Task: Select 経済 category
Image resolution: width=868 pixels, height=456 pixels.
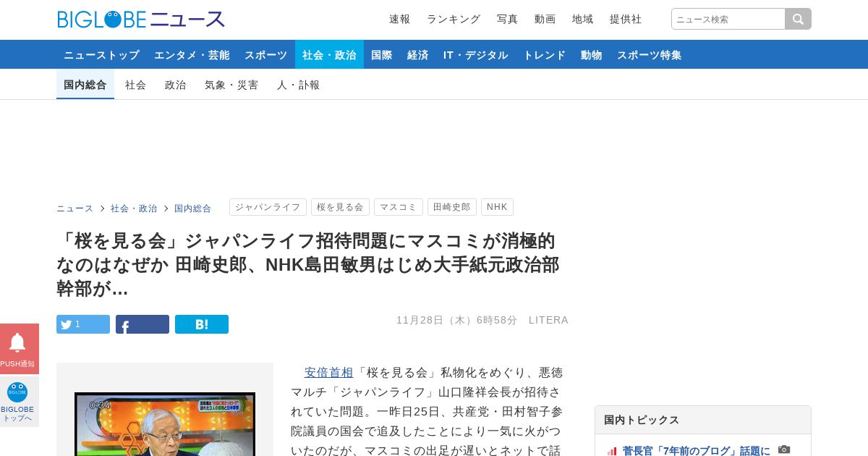Action: (x=418, y=54)
